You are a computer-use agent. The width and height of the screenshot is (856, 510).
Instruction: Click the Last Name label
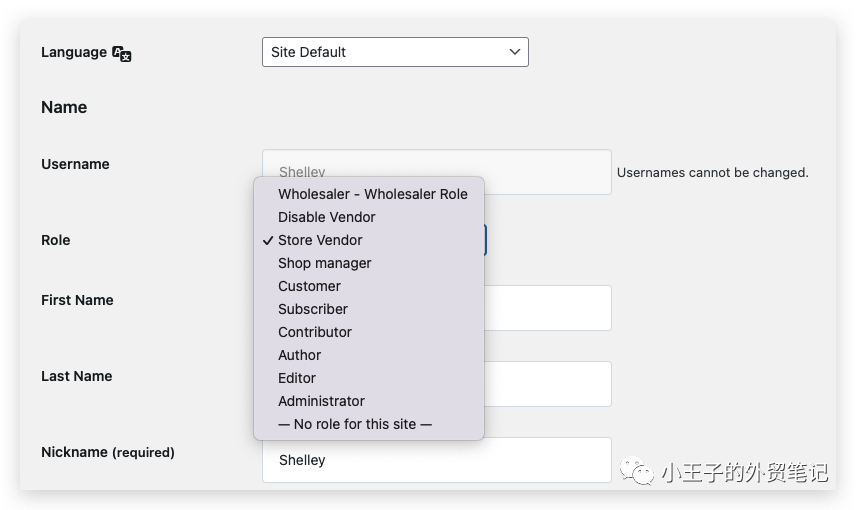pos(76,376)
